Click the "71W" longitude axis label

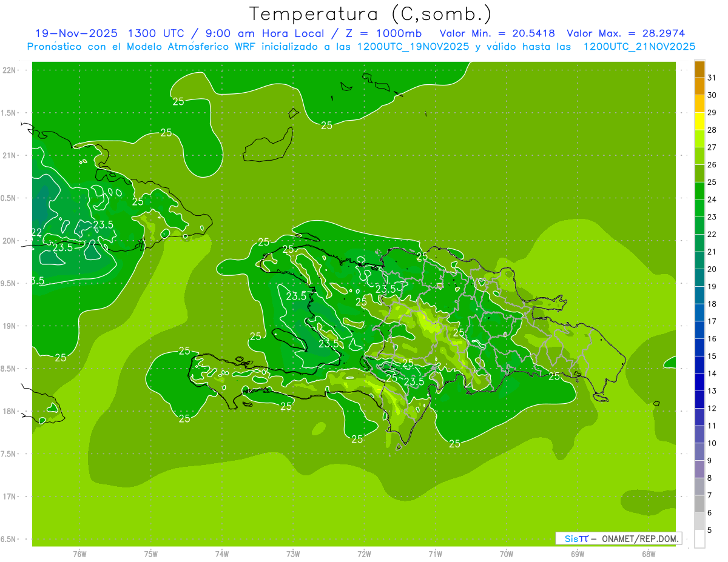tap(435, 554)
